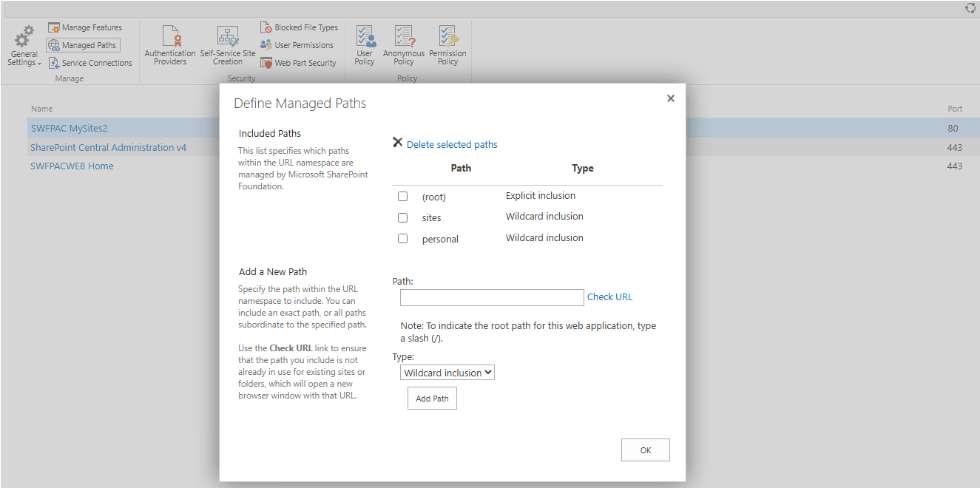Image resolution: width=980 pixels, height=488 pixels.
Task: Click port 443 for SWFPACWEB Home
Action: tap(955, 166)
